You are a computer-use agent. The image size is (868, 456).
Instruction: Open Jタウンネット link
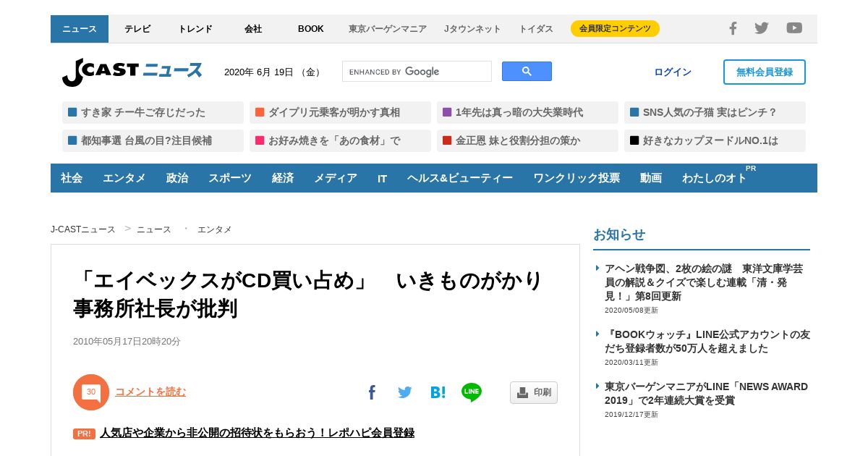[472, 29]
